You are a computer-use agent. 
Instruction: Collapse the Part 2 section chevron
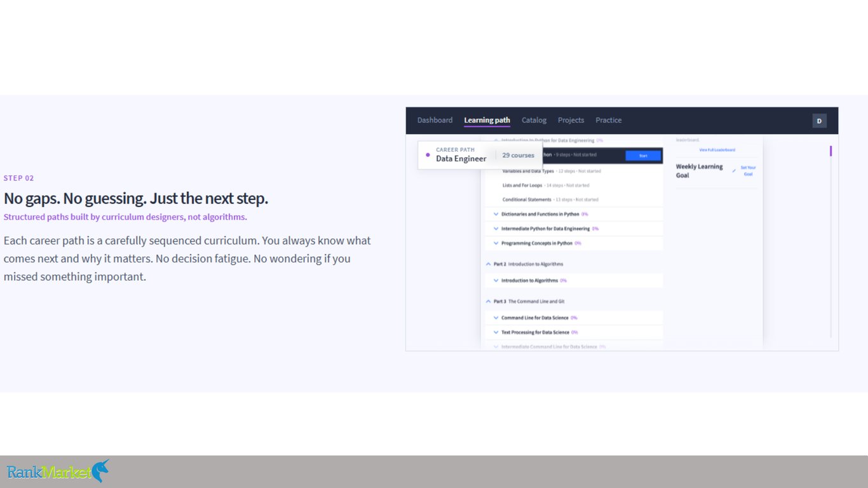[488, 264]
